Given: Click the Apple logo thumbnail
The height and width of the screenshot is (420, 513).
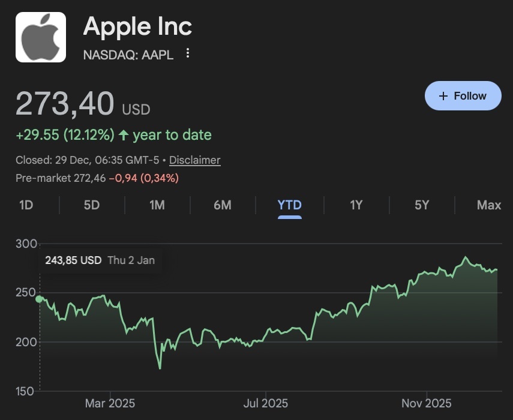Looking at the screenshot, I should pyautogui.click(x=41, y=37).
